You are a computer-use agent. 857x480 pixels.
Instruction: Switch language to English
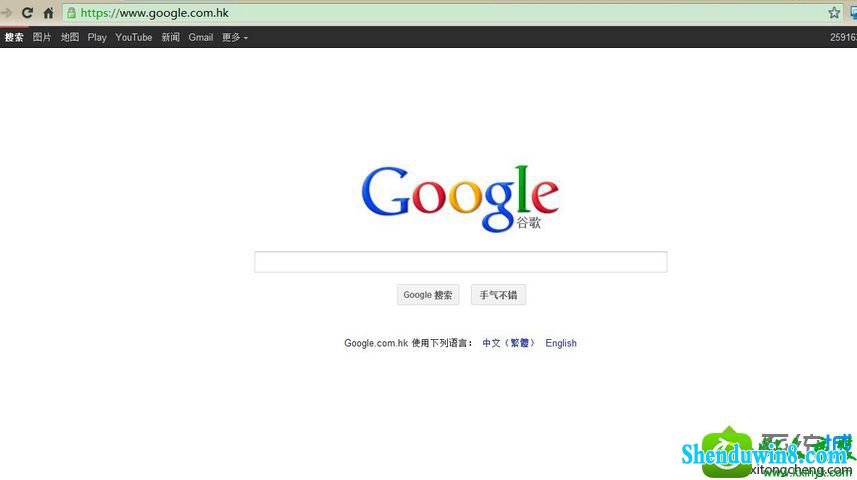tap(561, 343)
